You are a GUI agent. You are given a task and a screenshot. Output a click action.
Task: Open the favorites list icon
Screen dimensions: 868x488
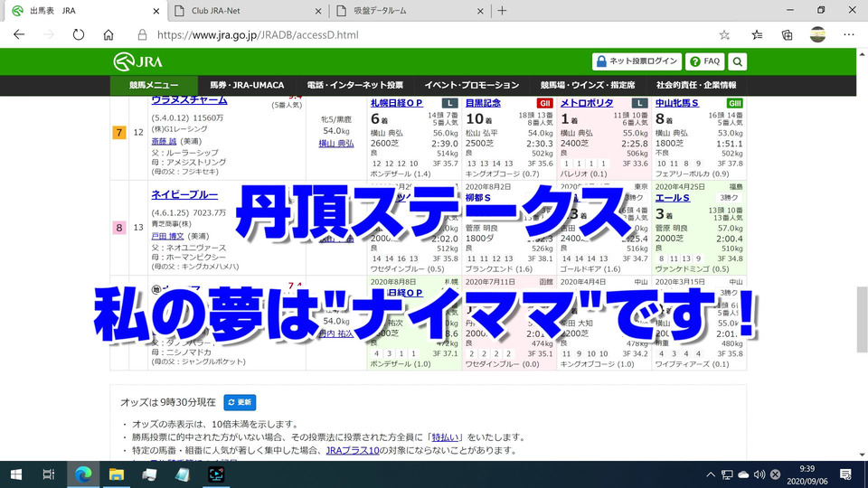coord(757,35)
